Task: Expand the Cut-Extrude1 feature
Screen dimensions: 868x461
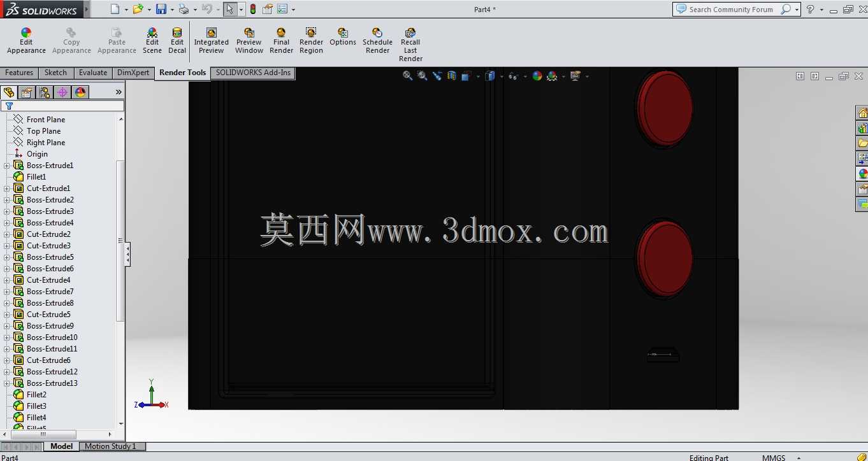Action: pyautogui.click(x=7, y=188)
